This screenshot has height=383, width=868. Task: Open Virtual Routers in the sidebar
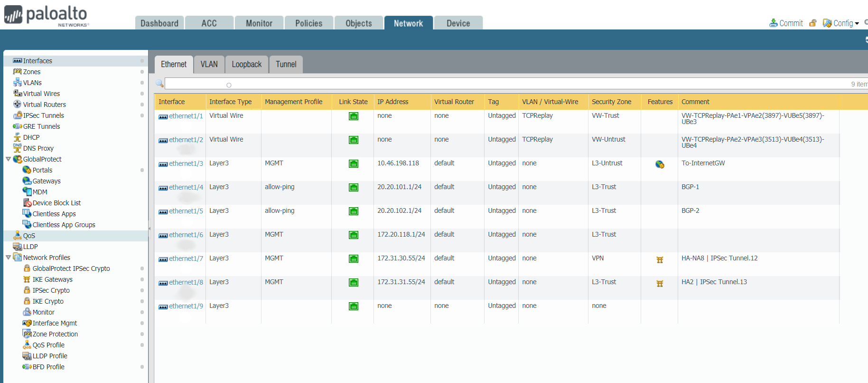[x=44, y=105]
